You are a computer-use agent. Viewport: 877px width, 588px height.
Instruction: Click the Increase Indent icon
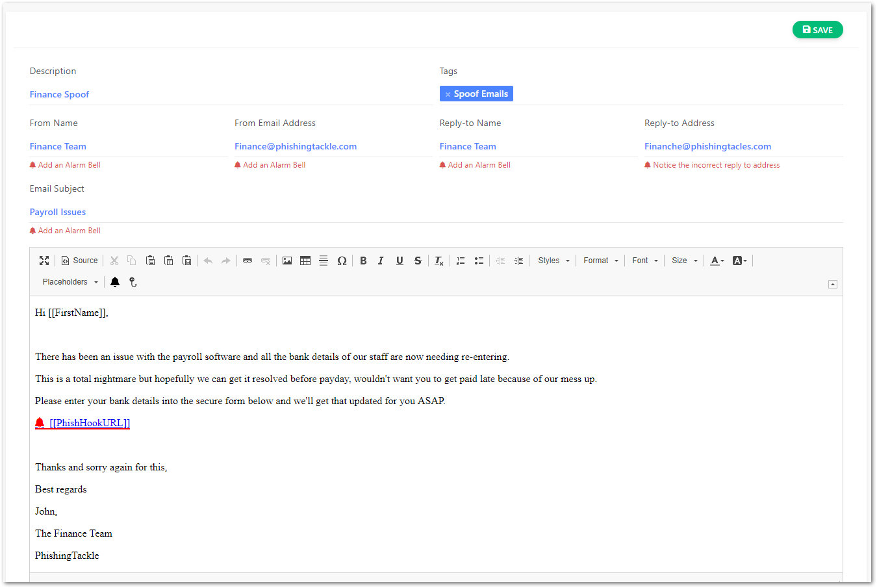click(x=518, y=261)
